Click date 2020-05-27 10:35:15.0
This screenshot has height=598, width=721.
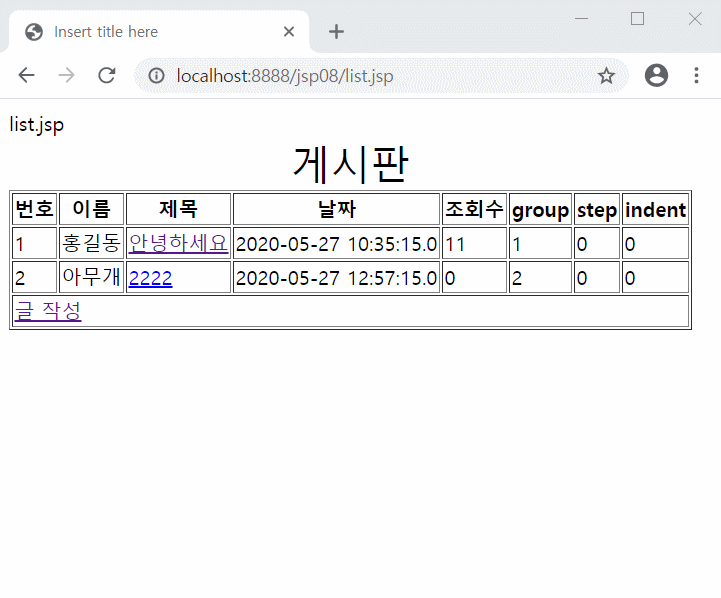pyautogui.click(x=337, y=244)
